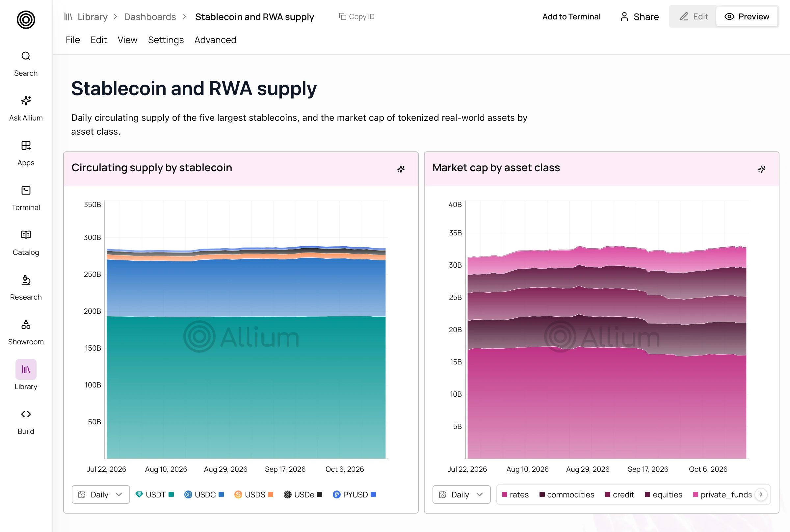
Task: Open Daily interval dropdown on asset class chart
Action: tap(461, 494)
